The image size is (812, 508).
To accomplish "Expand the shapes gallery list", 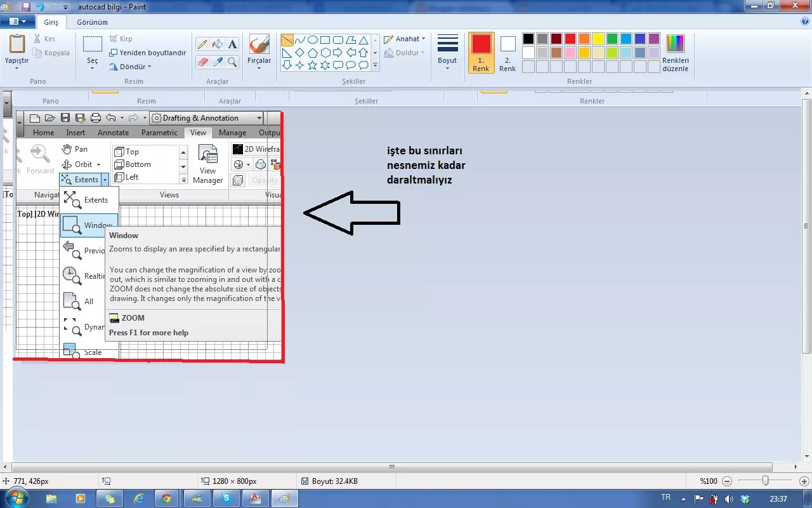I will pyautogui.click(x=375, y=65).
